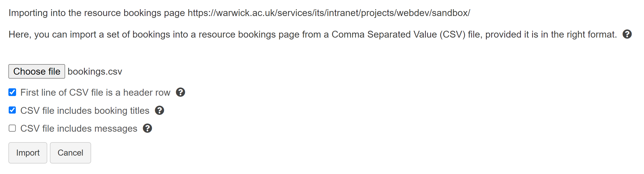Click the "First line of CSV file" label
The width and height of the screenshot is (644, 174).
pos(95,93)
